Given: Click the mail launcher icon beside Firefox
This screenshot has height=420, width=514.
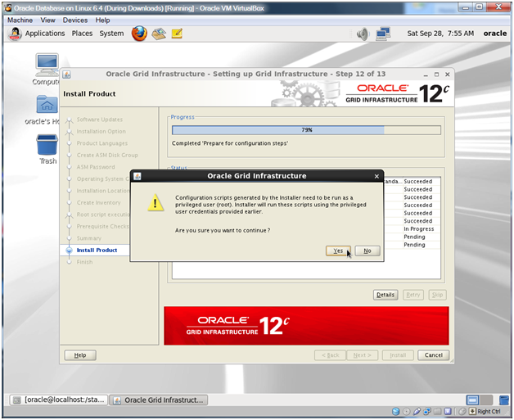Looking at the screenshot, I should click(159, 34).
